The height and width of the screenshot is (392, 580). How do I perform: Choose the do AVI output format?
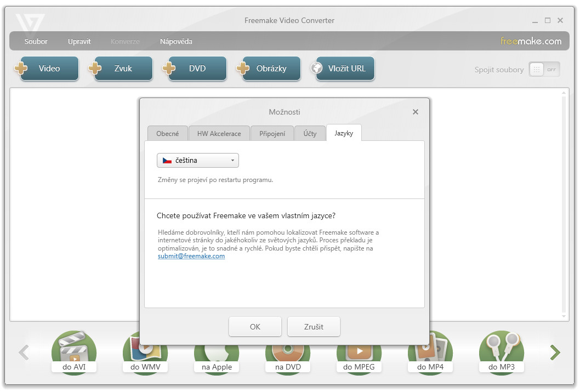coord(74,353)
